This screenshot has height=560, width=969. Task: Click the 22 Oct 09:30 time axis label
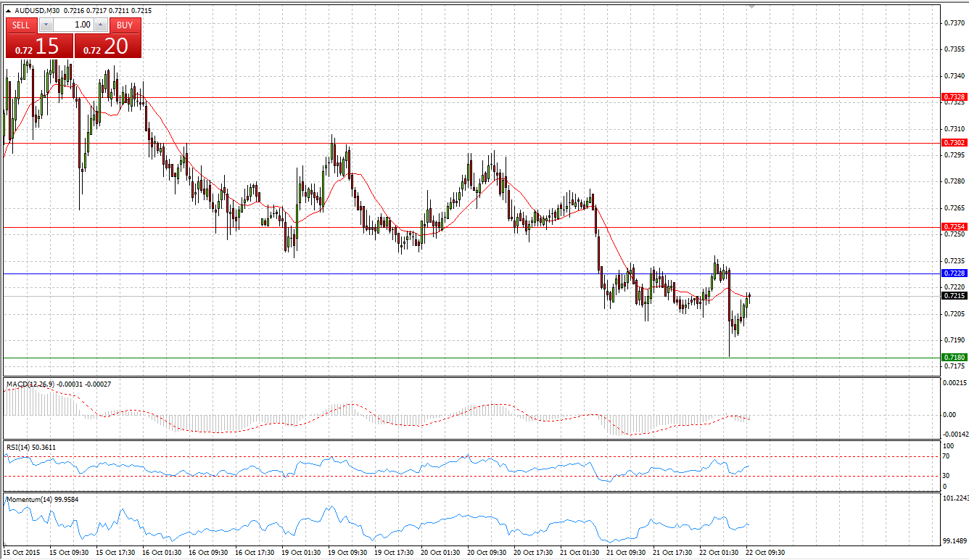pos(766,553)
